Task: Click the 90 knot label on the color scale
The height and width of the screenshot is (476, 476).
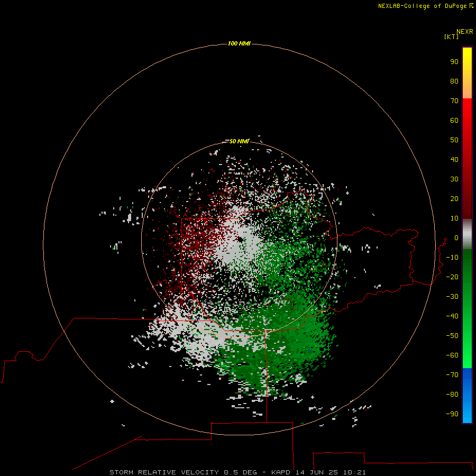Action: tap(454, 62)
